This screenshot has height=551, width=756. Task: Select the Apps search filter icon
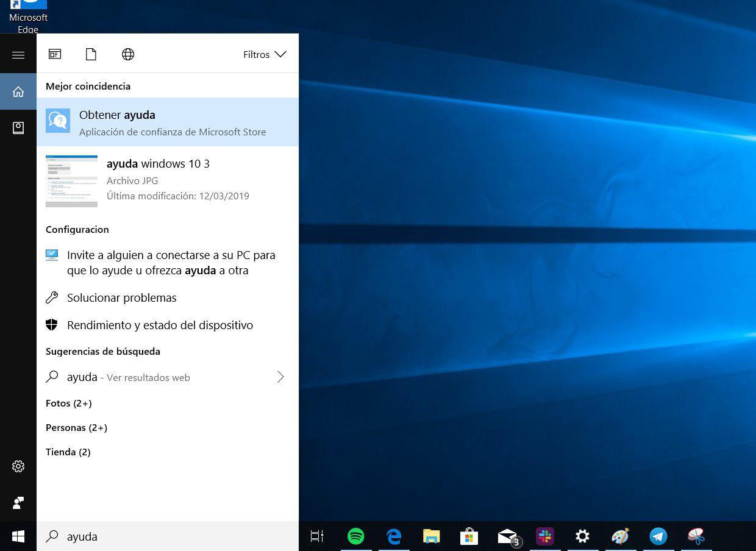pyautogui.click(x=55, y=54)
